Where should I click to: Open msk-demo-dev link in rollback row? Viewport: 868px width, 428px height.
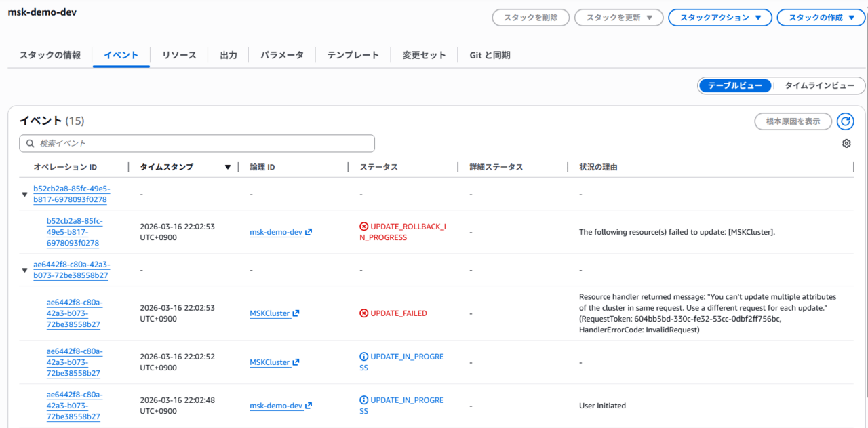(276, 232)
